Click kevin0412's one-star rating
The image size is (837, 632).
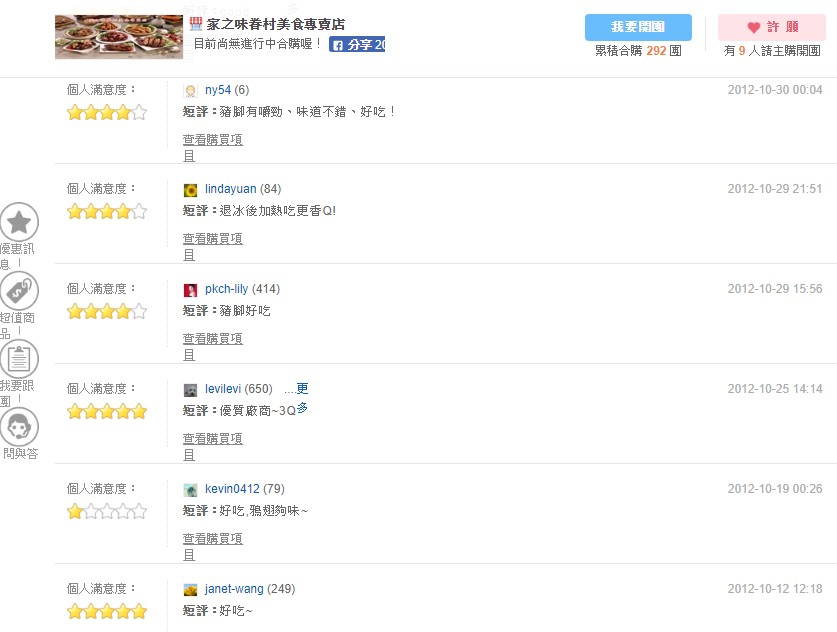(x=75, y=512)
